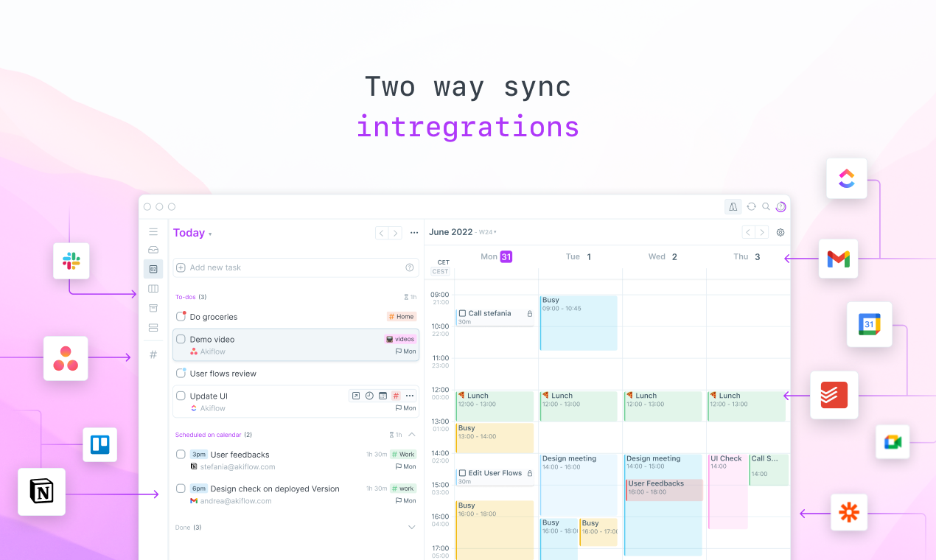The height and width of the screenshot is (560, 936).
Task: Click the CEST timezone badge
Action: point(440,271)
